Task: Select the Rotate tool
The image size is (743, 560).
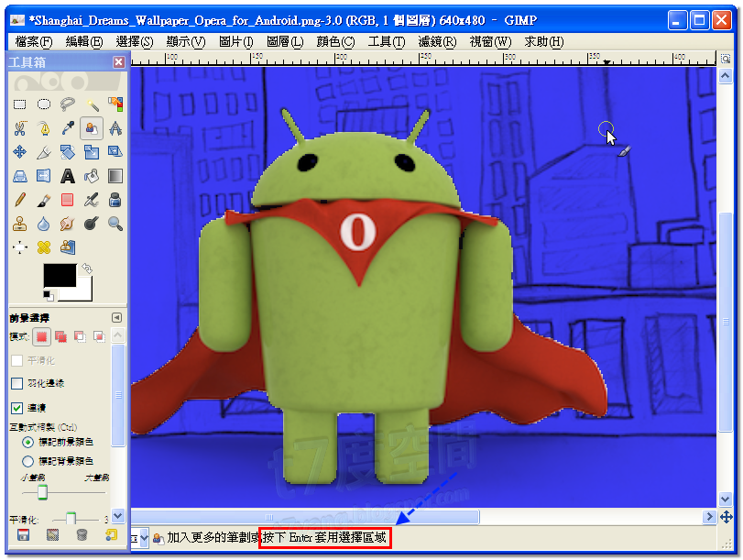Action: [x=68, y=152]
